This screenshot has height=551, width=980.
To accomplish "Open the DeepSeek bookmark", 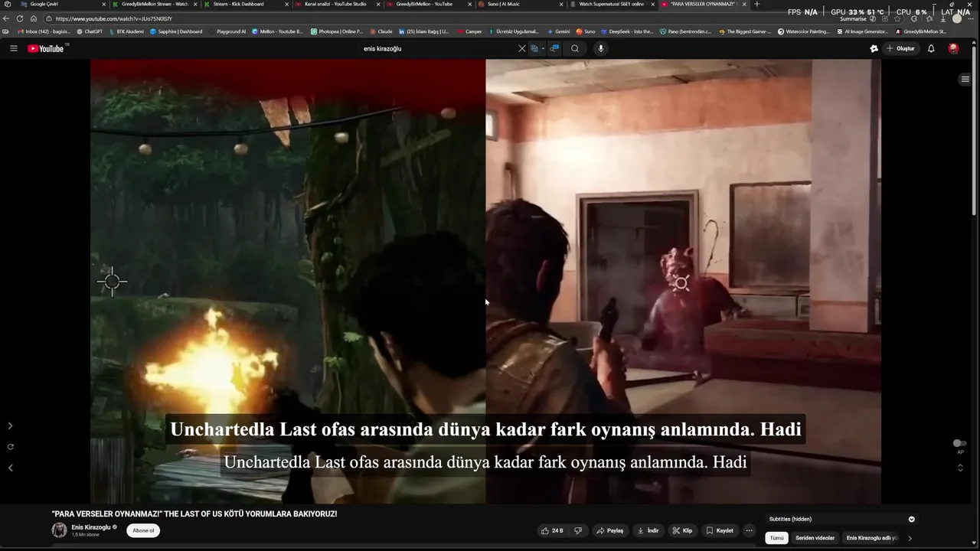I will point(627,31).
